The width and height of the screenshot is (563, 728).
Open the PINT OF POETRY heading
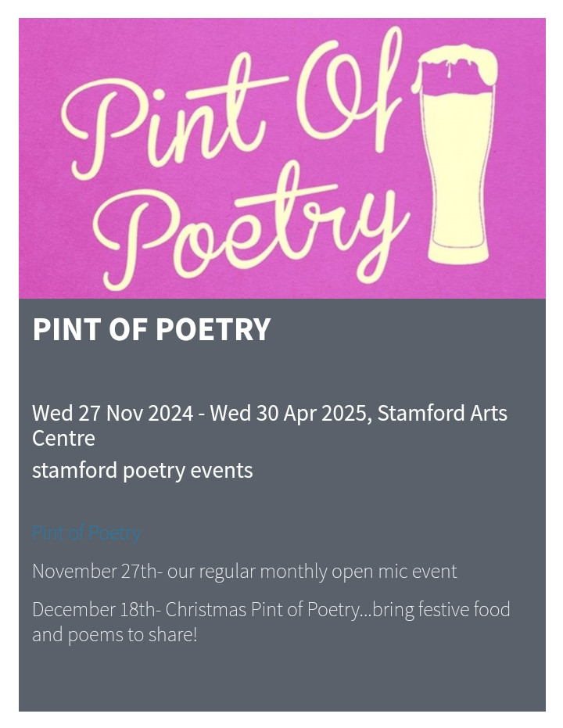coord(152,329)
